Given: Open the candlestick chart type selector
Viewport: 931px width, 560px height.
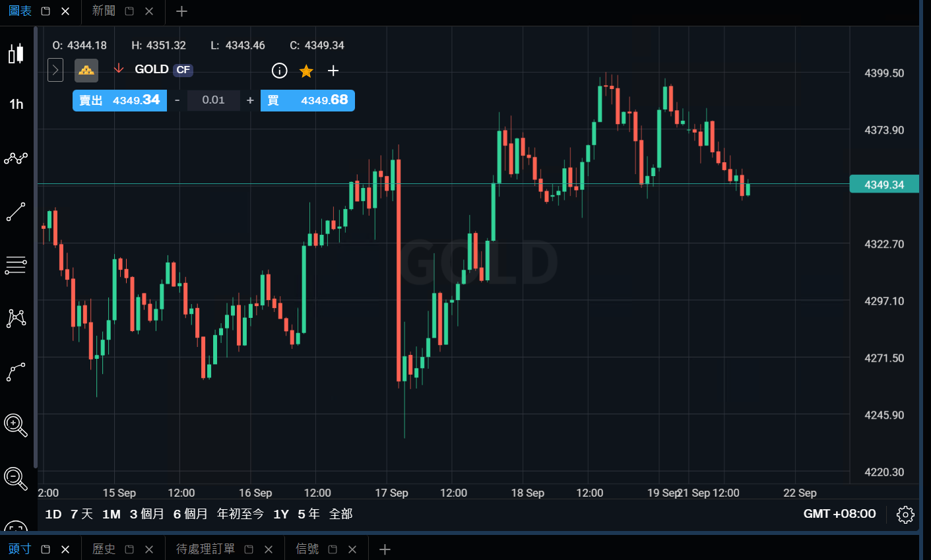Looking at the screenshot, I should pyautogui.click(x=16, y=53).
